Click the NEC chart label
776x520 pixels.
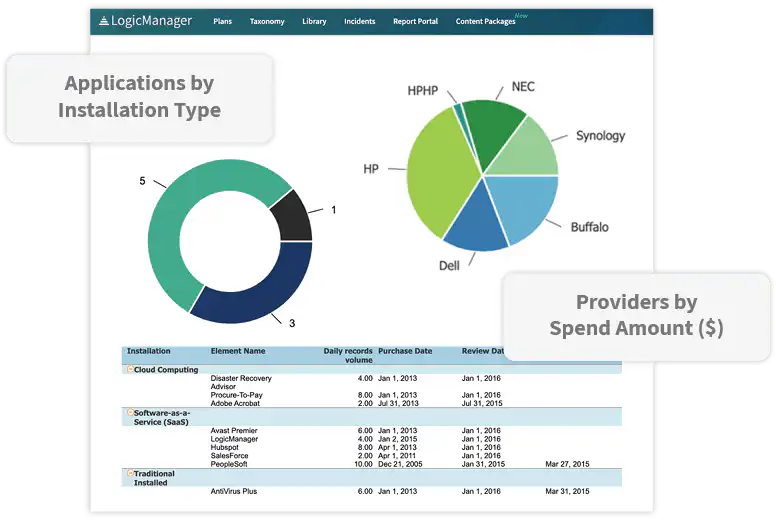(523, 87)
